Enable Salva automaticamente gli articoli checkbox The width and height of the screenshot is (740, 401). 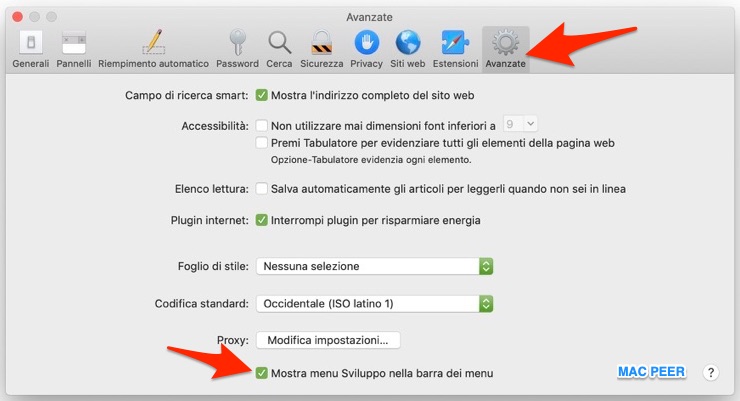tap(261, 189)
